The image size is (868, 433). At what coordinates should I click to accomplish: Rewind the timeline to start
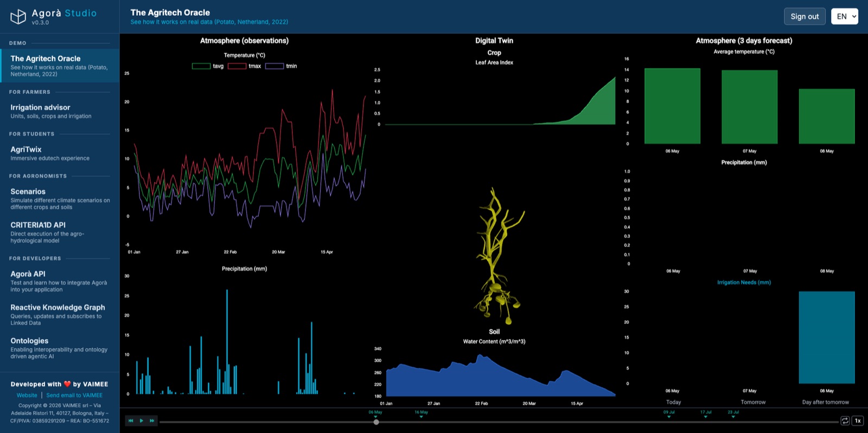[131, 421]
